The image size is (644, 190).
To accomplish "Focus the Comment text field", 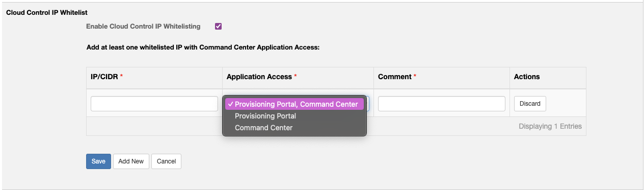I will (442, 104).
